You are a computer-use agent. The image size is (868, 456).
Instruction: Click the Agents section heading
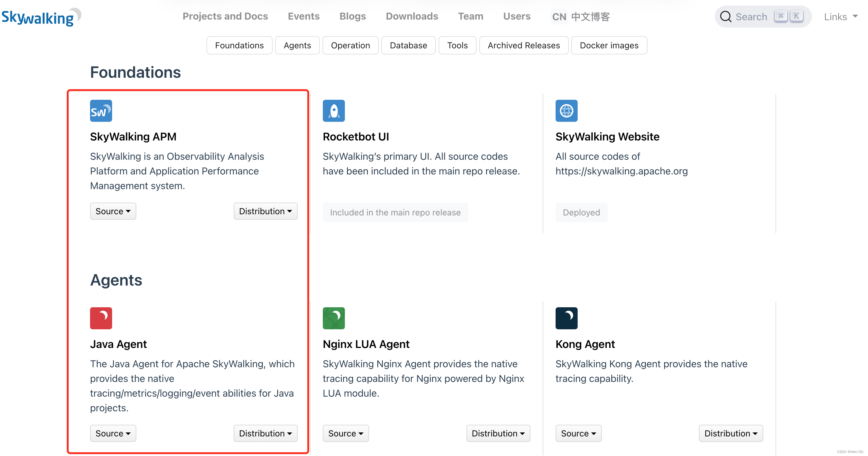click(116, 280)
